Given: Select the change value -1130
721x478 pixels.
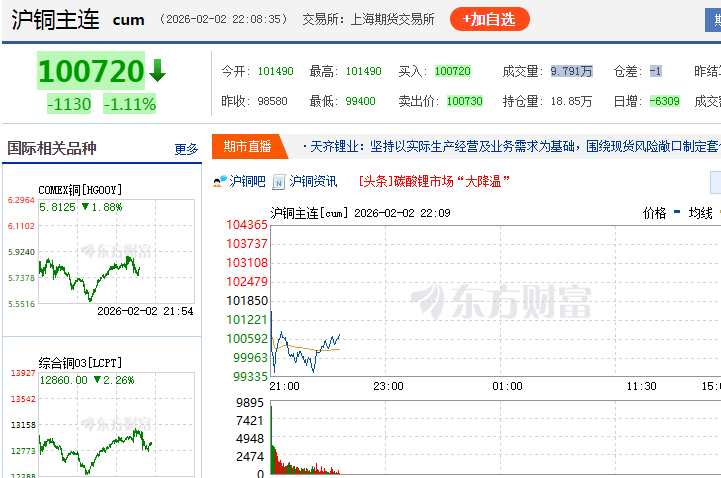Looking at the screenshot, I should tap(69, 104).
